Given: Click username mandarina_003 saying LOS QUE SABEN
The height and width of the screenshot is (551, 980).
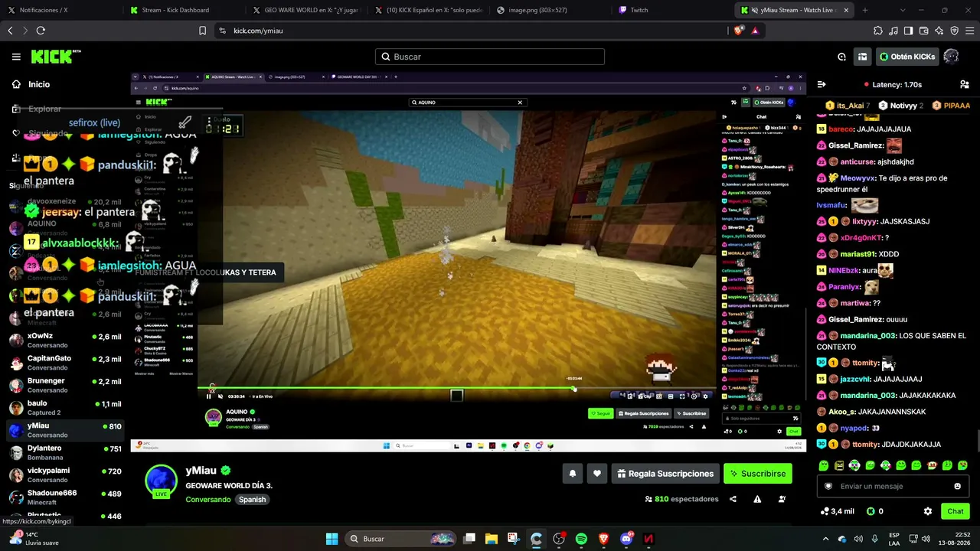Looking at the screenshot, I should coord(867,336).
